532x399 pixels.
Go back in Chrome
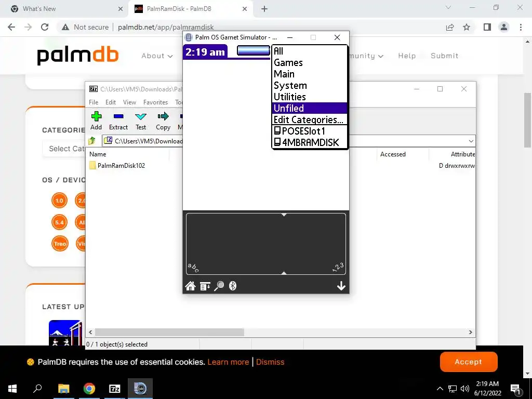click(11, 27)
